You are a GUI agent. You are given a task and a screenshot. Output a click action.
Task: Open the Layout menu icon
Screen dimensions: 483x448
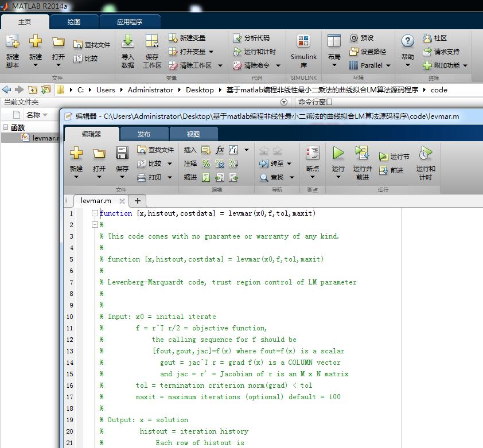(334, 41)
